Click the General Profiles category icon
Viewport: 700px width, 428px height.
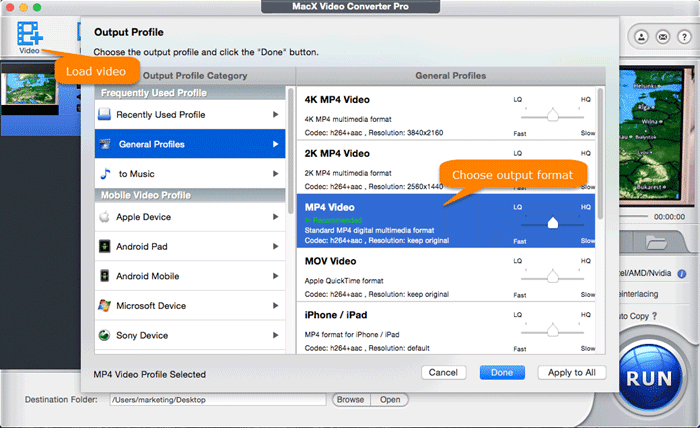[105, 144]
